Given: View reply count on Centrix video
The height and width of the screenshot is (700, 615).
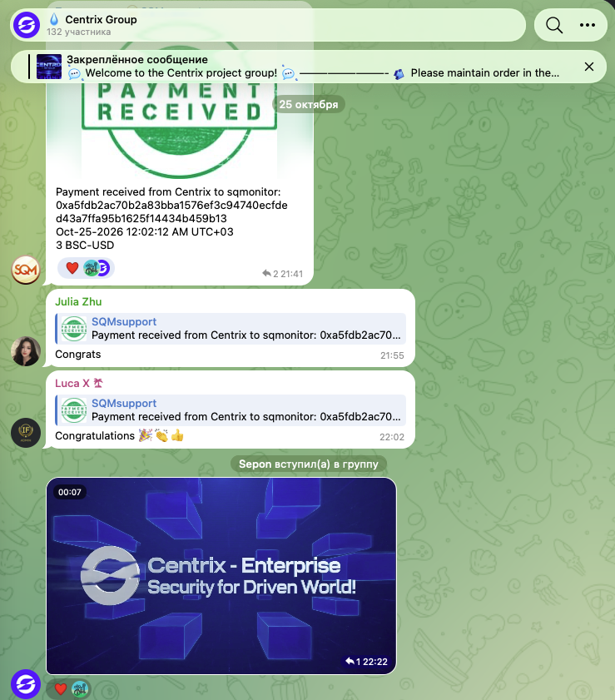Looking at the screenshot, I should (x=353, y=662).
